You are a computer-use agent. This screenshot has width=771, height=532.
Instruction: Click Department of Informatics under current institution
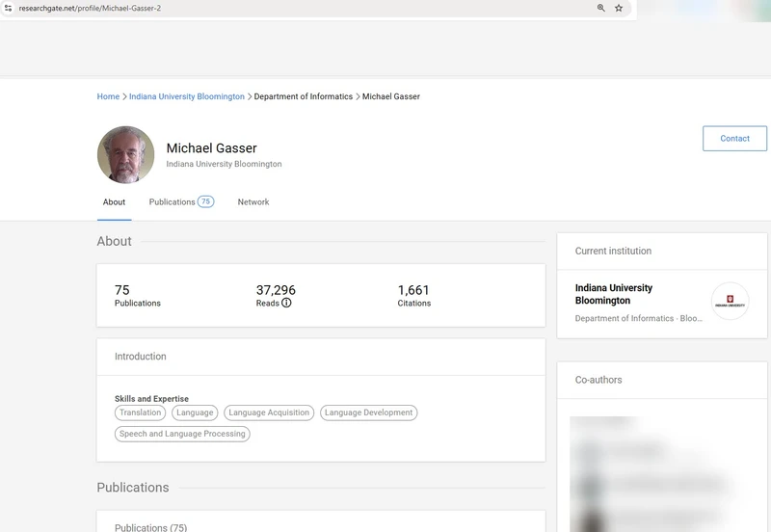[639, 319]
